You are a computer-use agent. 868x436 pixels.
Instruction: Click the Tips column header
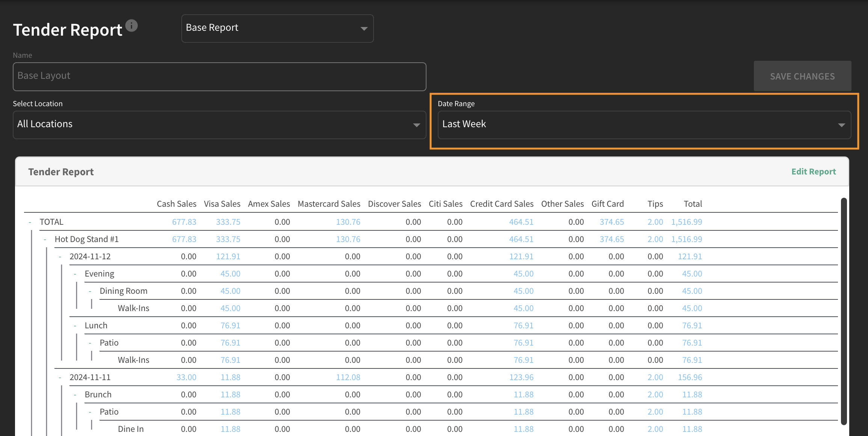pyautogui.click(x=655, y=204)
